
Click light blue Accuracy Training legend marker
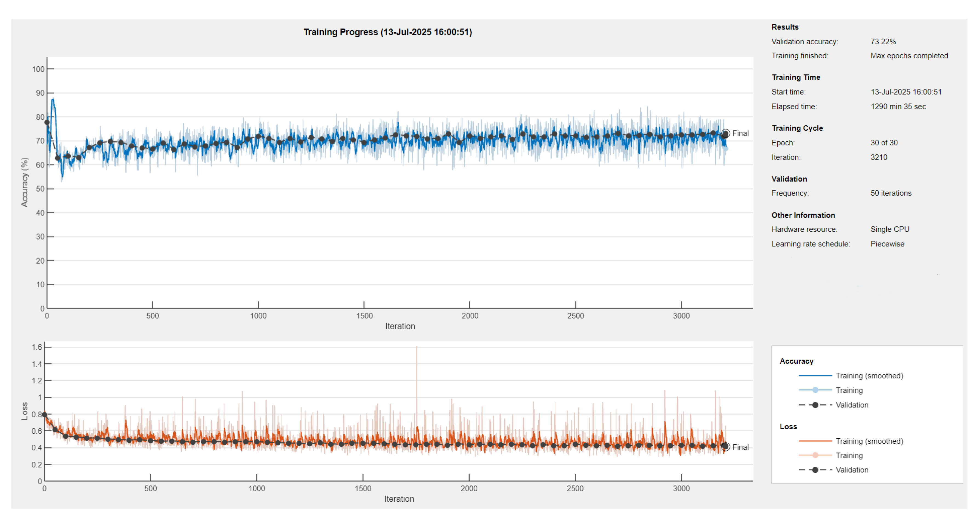coord(815,390)
